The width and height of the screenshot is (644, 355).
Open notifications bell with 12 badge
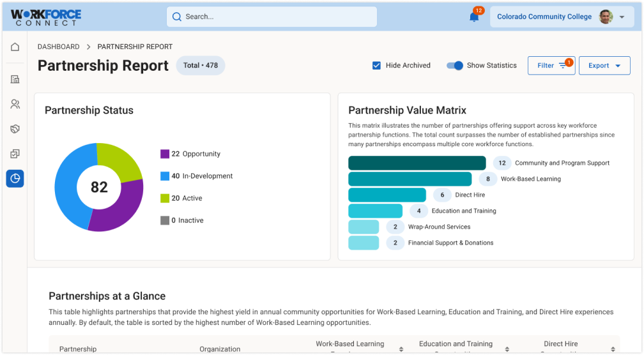(x=474, y=17)
